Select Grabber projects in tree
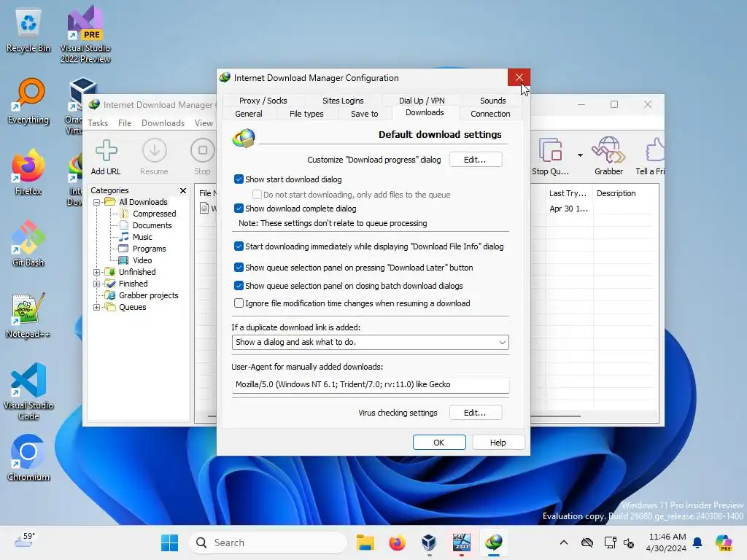This screenshot has width=747, height=560. 148,295
